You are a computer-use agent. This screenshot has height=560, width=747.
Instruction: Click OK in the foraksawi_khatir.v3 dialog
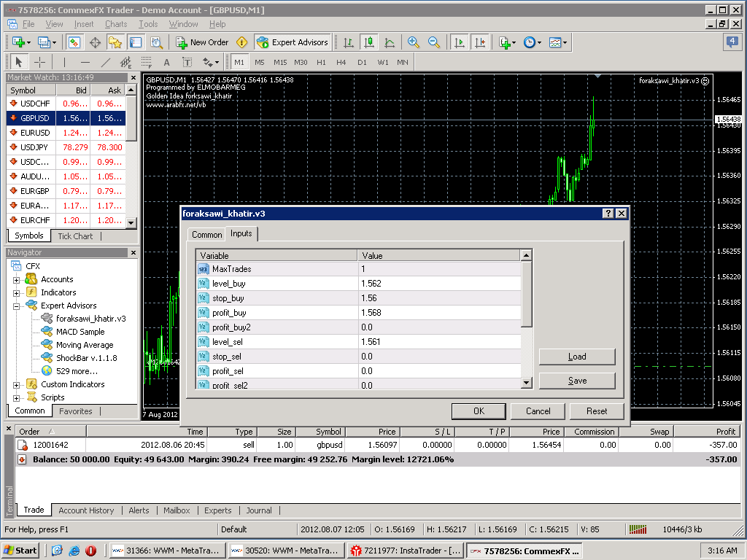tap(479, 411)
